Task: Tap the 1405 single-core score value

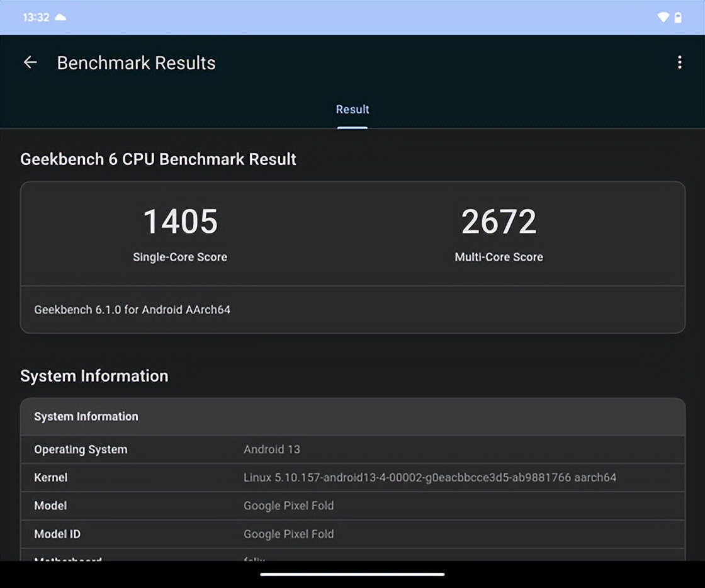Action: [180, 222]
